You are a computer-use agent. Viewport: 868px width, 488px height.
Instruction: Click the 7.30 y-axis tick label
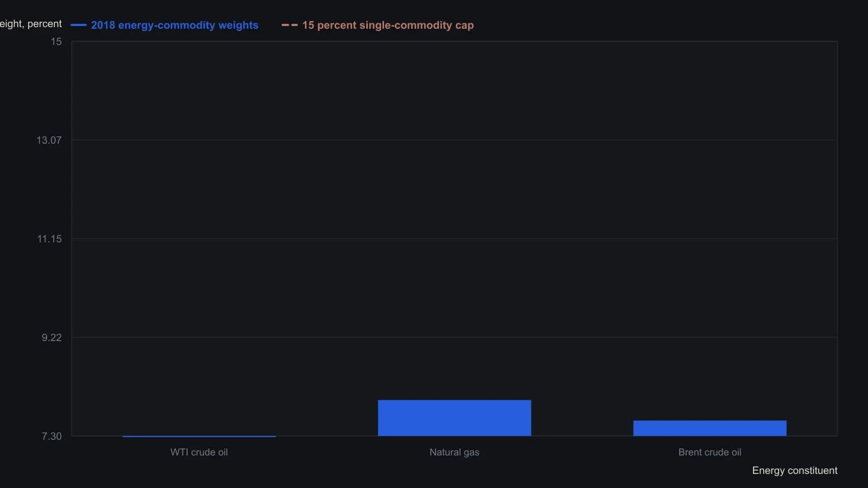coord(52,436)
